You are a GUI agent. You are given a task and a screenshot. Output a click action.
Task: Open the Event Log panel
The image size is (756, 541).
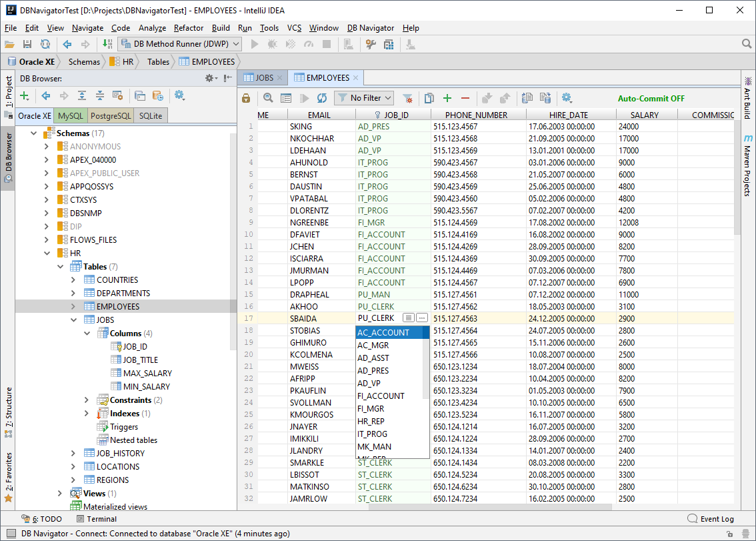pos(717,518)
